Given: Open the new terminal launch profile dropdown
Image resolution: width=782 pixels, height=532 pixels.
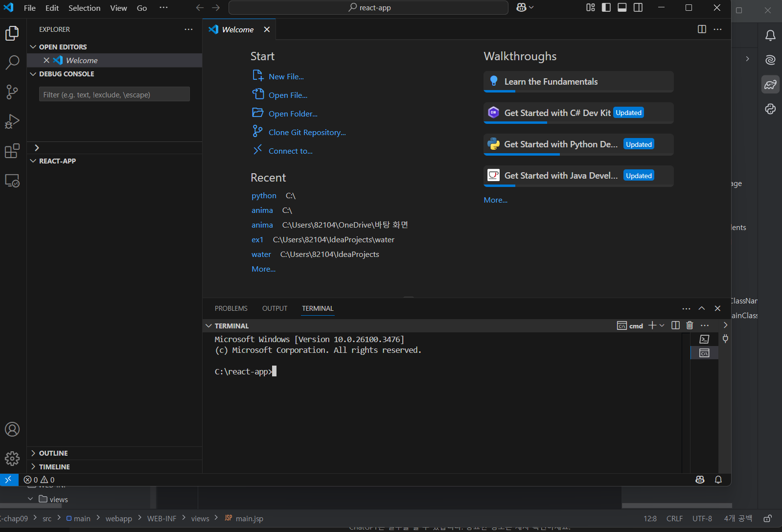Looking at the screenshot, I should point(662,325).
